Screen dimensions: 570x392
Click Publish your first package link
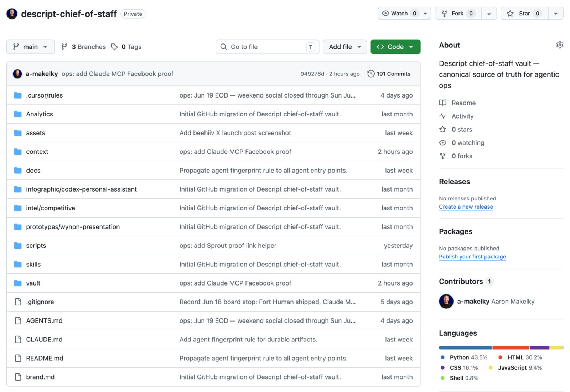[x=472, y=257]
